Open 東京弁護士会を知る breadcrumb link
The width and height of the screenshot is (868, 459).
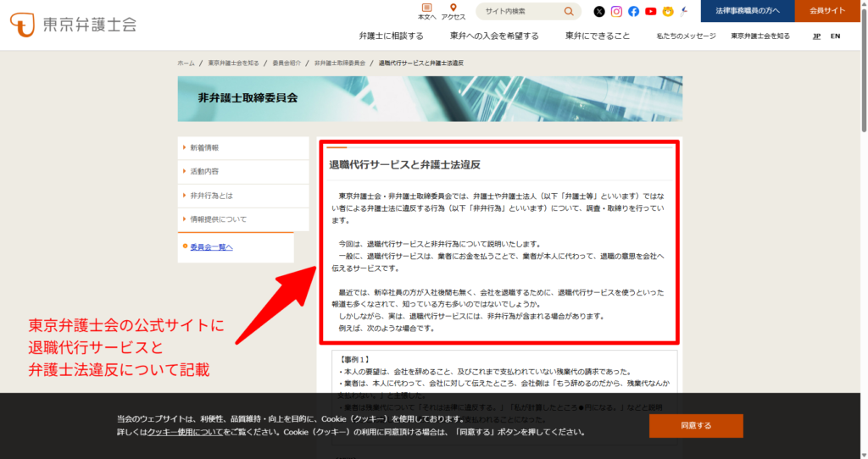[x=233, y=63]
